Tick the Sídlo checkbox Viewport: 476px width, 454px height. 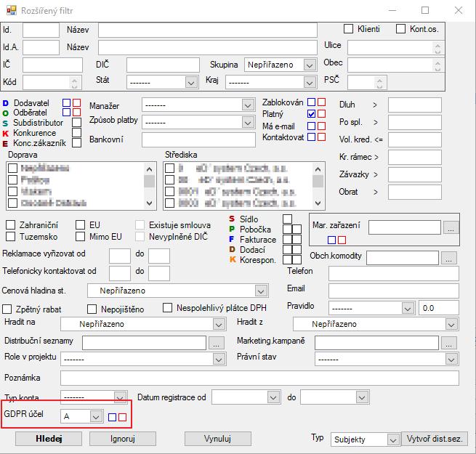288,219
